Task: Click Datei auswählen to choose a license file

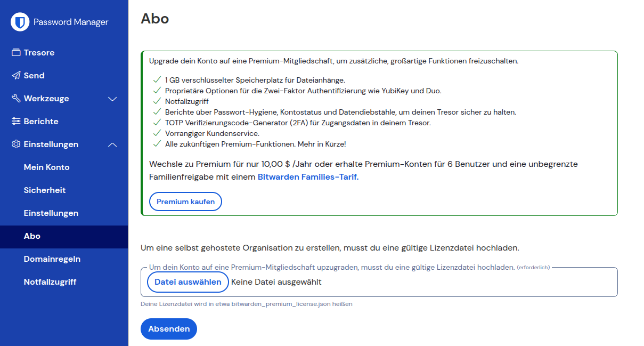Action: 188,282
